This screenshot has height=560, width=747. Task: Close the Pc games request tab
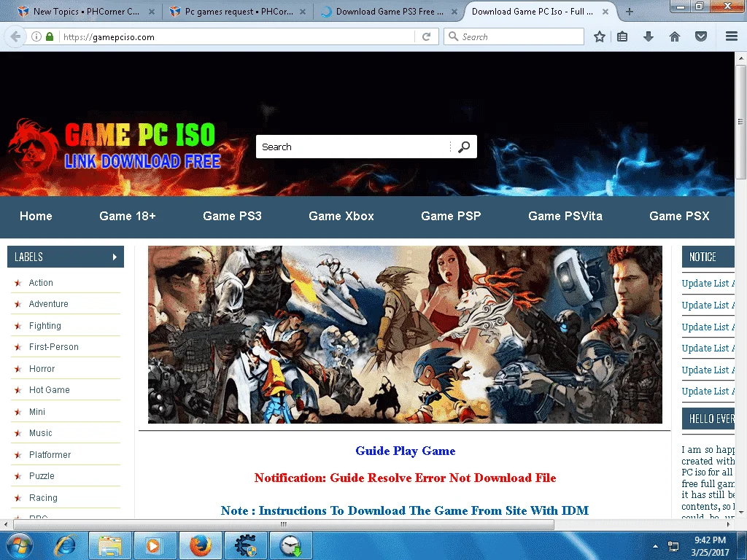tap(303, 12)
